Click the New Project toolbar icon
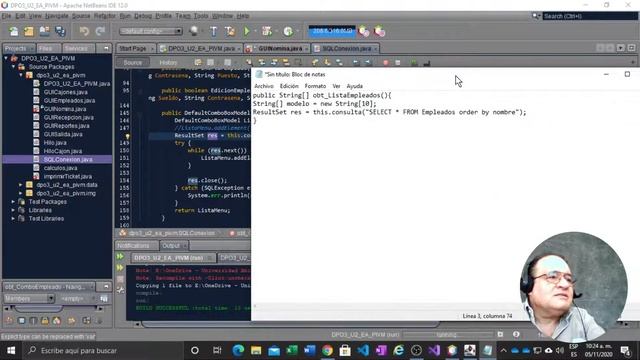Image resolution: width=640 pixels, height=360 pixels. [29, 31]
